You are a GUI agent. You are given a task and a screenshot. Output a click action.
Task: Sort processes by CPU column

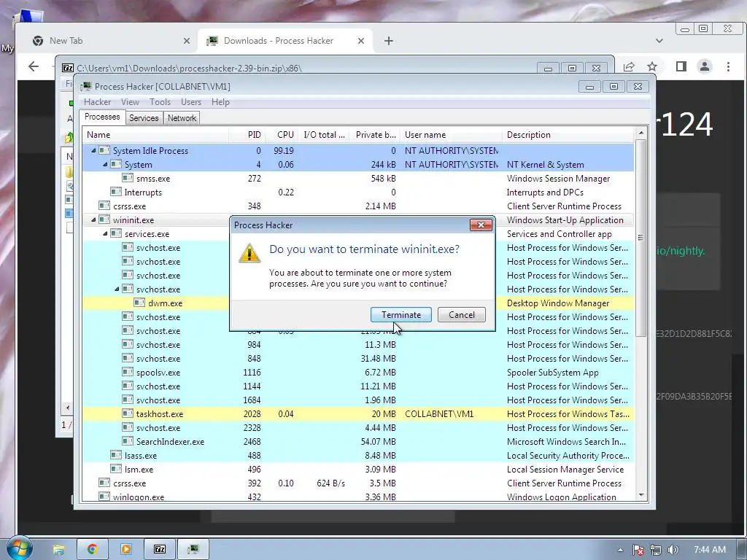(x=282, y=135)
